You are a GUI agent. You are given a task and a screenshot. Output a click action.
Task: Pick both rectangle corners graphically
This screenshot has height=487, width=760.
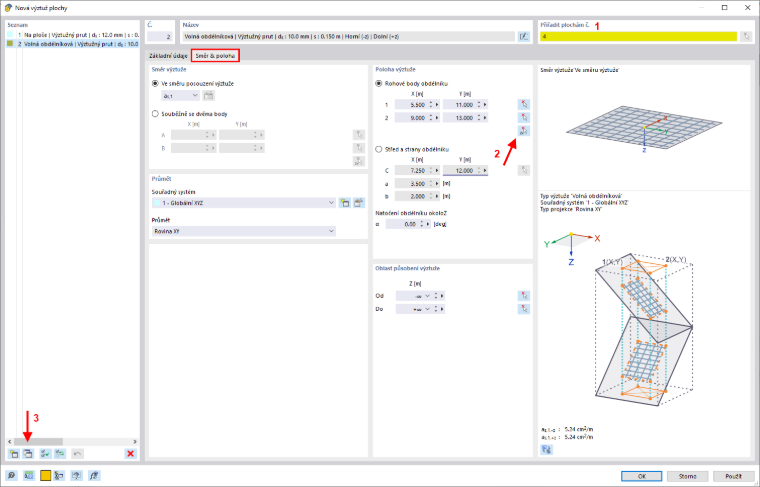[x=523, y=131]
